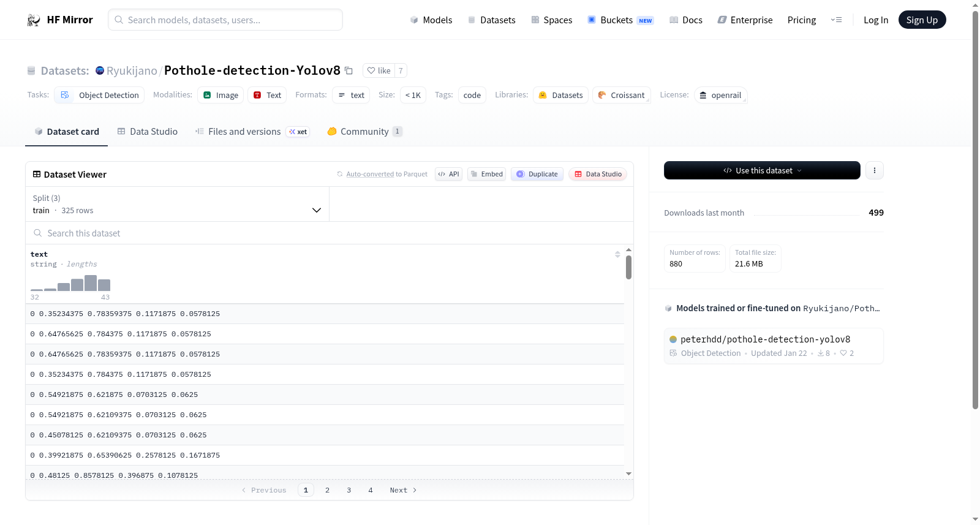This screenshot has width=980, height=525.
Task: Click row 0 0.54921875 0.621875
Action: point(325,395)
